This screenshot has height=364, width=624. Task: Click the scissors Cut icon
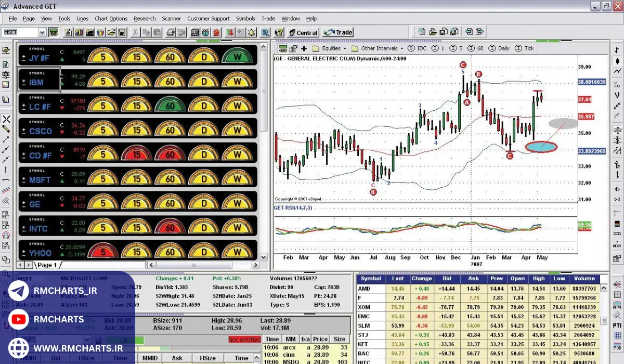point(135,32)
